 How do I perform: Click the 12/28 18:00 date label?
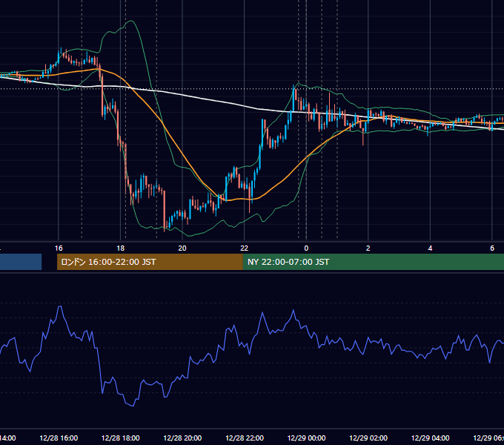[x=121, y=438]
